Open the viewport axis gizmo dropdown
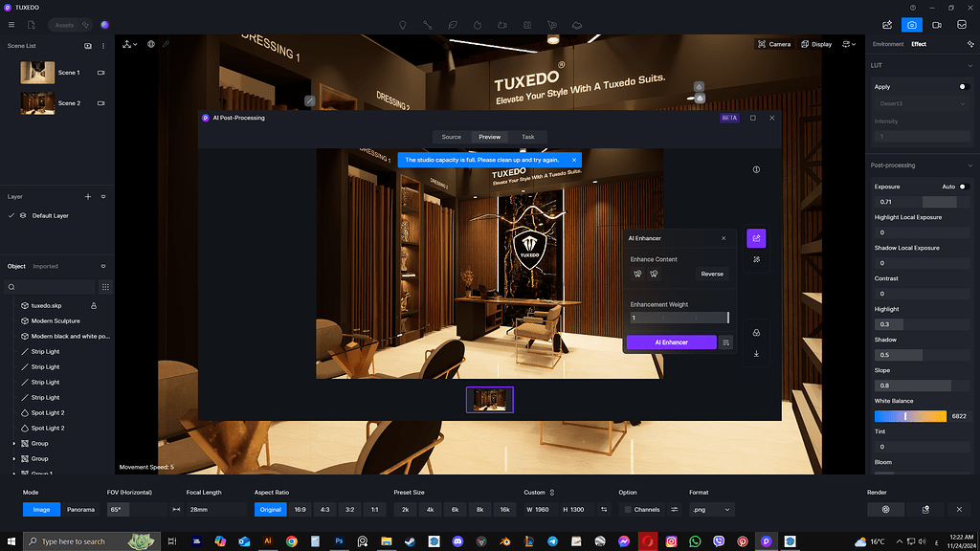This screenshot has width=980, height=551. point(130,44)
